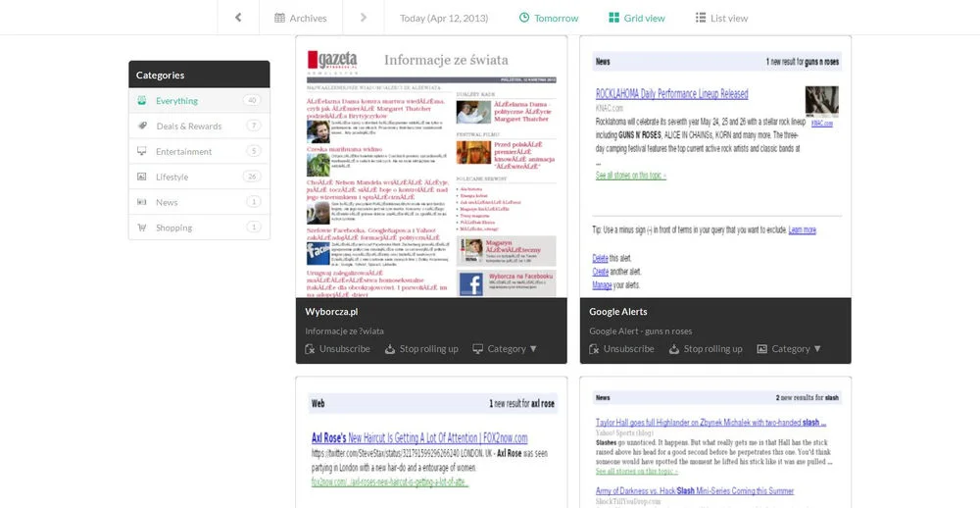This screenshot has height=508, width=980.
Task: Unsubscribe from Google Alerts
Action: [621, 349]
